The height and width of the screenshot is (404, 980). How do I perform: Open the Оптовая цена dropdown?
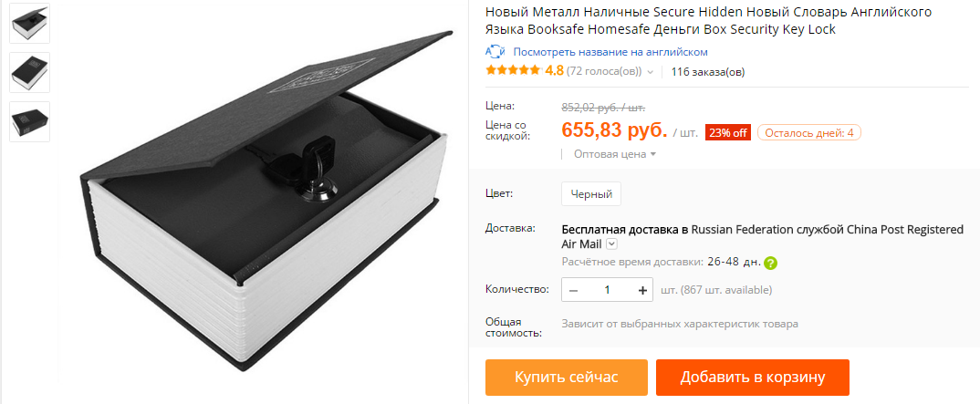pos(614,153)
